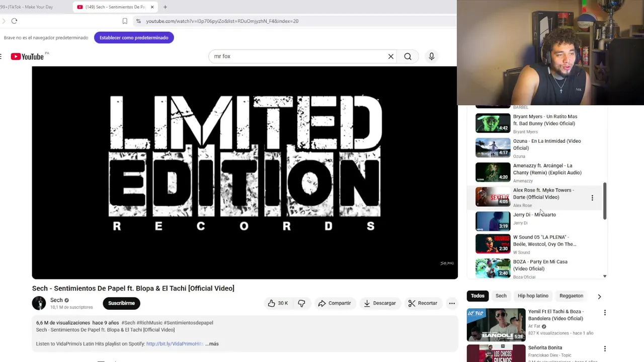
Task: Play BOZA Party En Mi Casa thumbnail
Action: point(493,268)
